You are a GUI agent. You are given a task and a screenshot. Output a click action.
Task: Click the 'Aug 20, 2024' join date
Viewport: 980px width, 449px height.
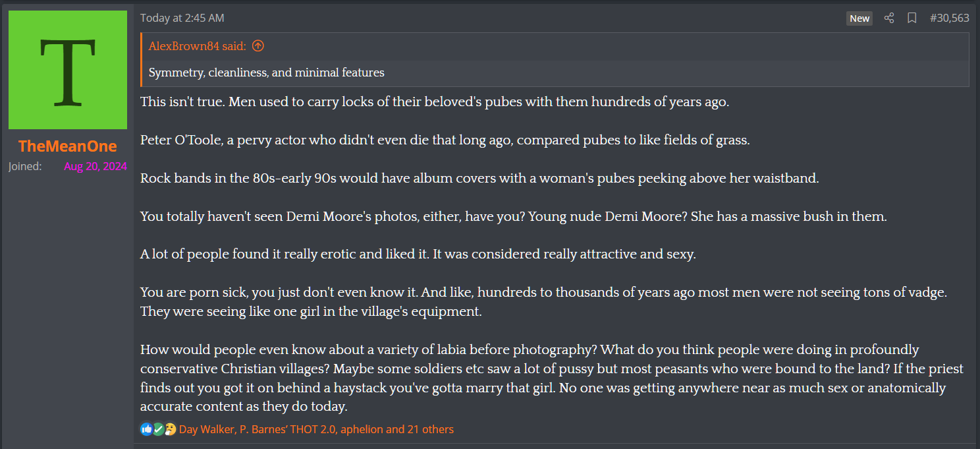(x=95, y=166)
